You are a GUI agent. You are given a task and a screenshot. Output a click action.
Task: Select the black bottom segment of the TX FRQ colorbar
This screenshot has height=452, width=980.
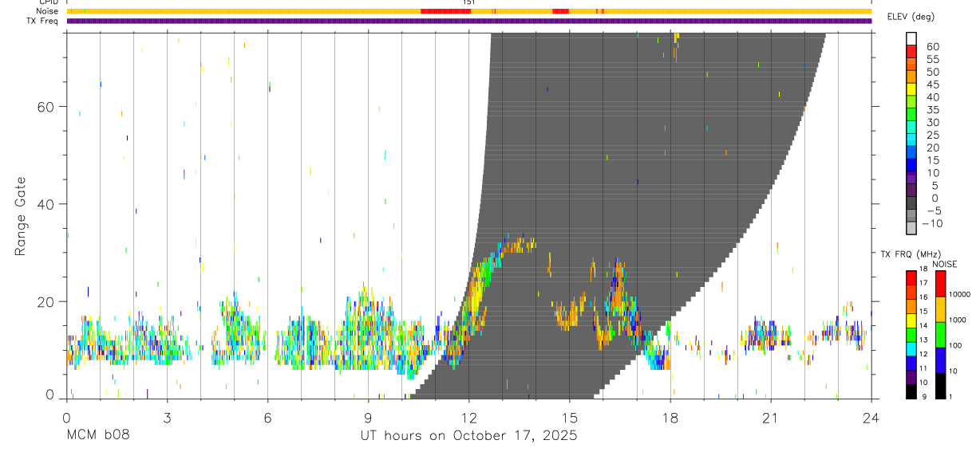(x=911, y=391)
